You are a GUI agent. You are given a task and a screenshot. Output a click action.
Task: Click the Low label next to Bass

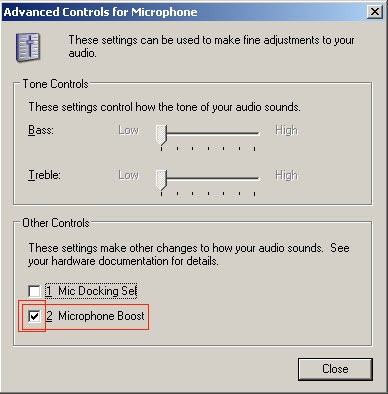[129, 130]
